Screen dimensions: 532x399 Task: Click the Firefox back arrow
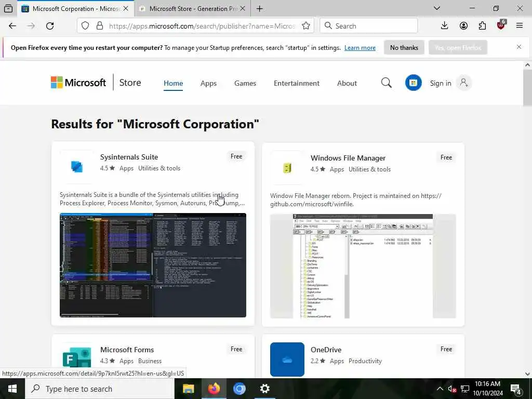pos(12,26)
